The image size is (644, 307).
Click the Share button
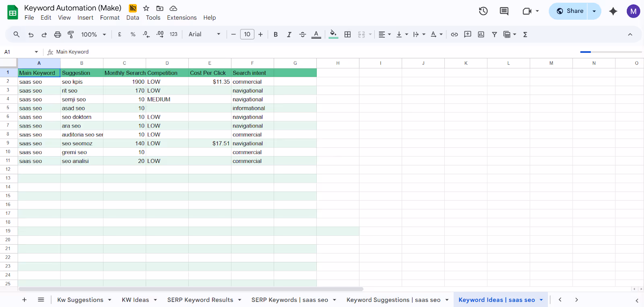[569, 11]
